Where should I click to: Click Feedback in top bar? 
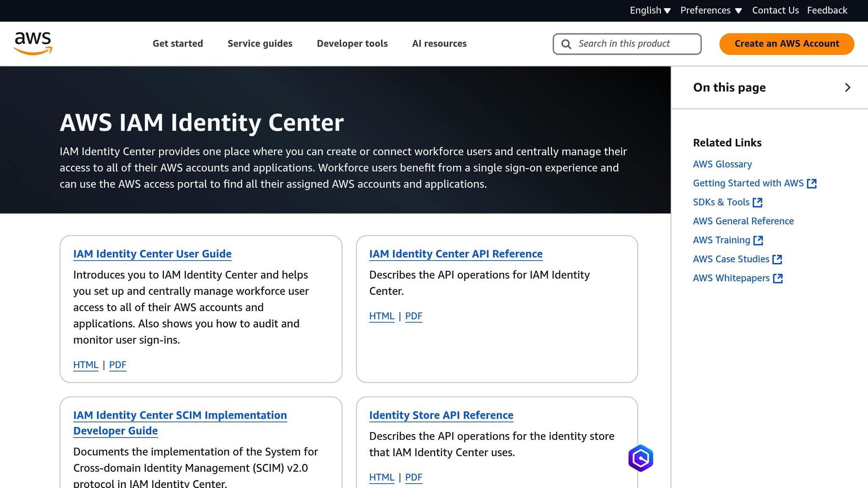pyautogui.click(x=827, y=11)
